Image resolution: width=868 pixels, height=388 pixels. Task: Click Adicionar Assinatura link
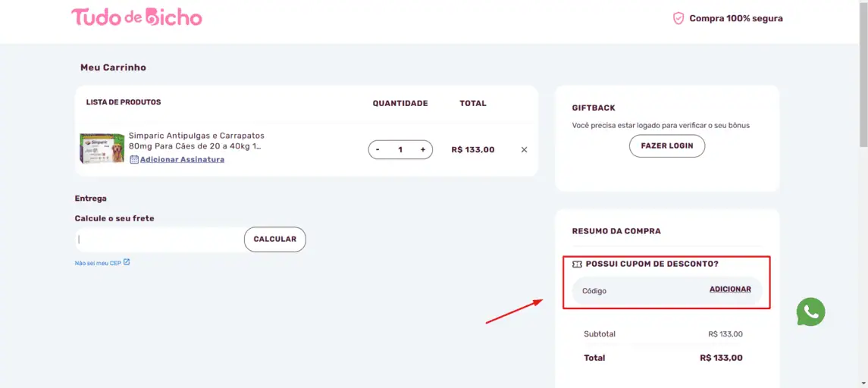(x=182, y=159)
